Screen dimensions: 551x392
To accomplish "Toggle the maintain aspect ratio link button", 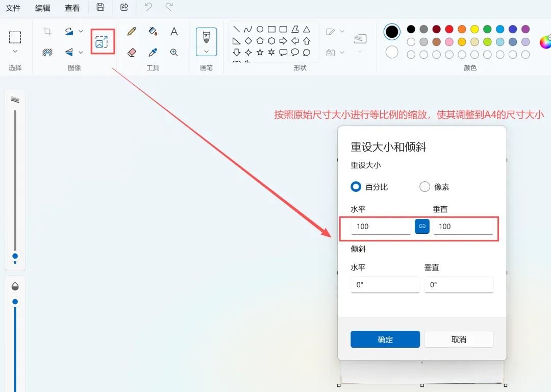I will point(422,226).
